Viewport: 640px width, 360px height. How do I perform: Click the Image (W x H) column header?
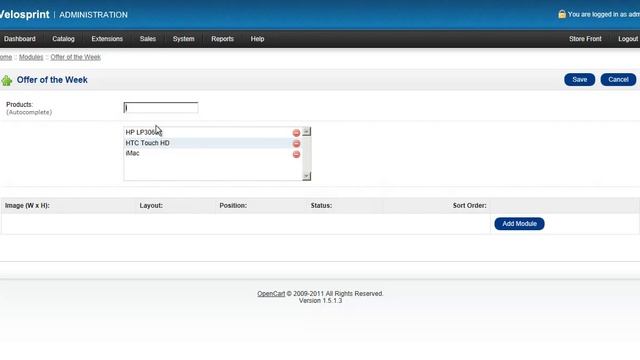click(x=27, y=206)
